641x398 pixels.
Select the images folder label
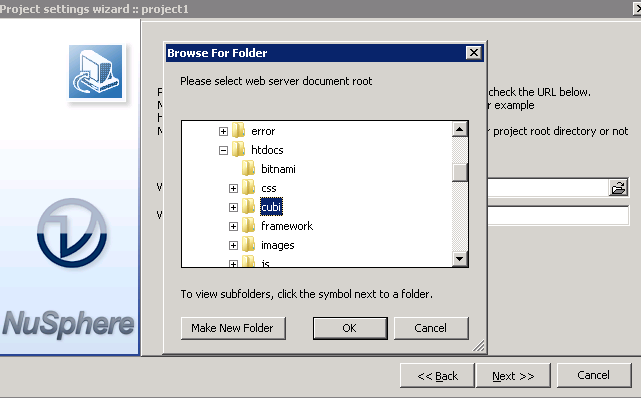[x=278, y=245]
